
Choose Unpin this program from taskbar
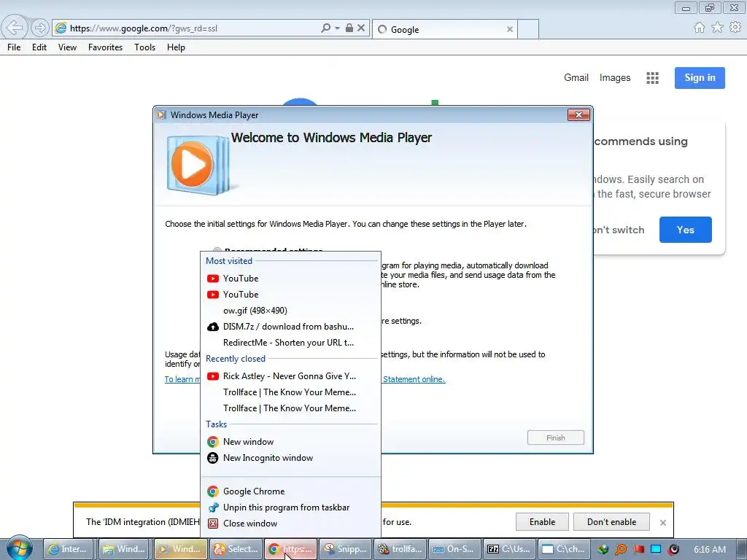[x=290, y=507]
